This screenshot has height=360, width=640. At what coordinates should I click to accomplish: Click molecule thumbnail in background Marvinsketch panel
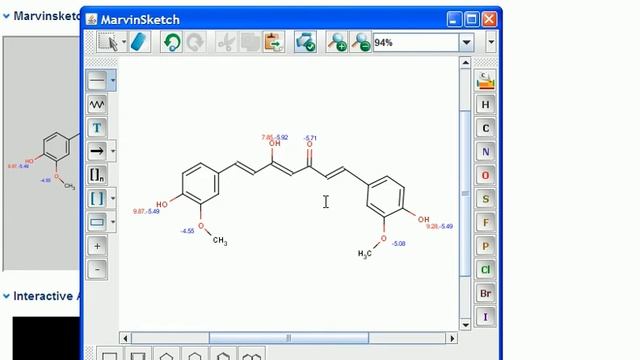tap(41, 153)
